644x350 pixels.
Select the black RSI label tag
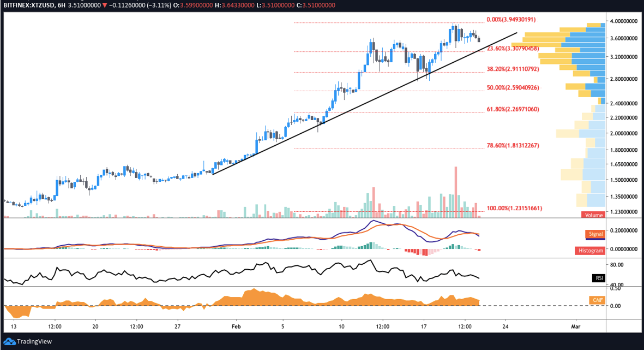pyautogui.click(x=599, y=278)
